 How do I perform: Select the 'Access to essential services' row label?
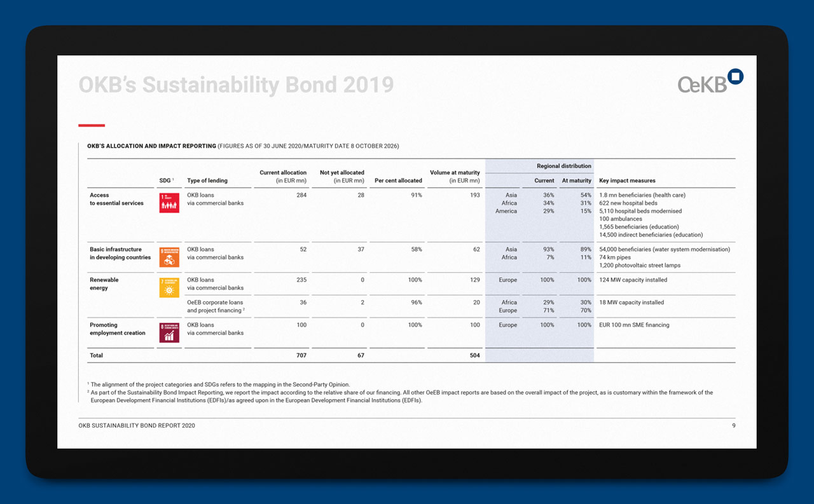(x=116, y=199)
